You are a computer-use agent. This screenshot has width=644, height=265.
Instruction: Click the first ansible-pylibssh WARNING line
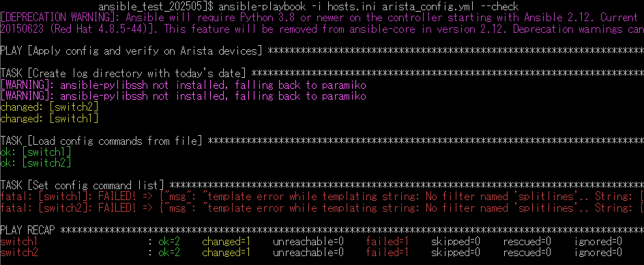click(x=184, y=85)
